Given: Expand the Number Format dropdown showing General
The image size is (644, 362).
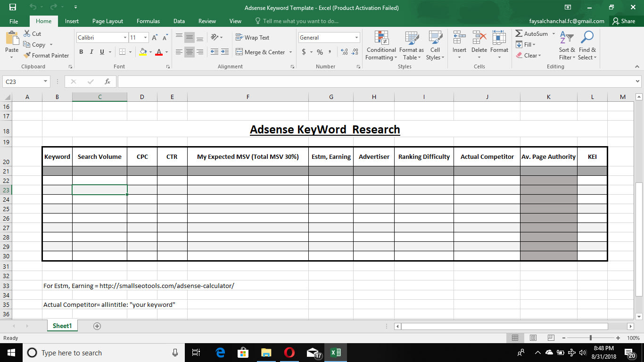Looking at the screenshot, I should coord(356,37).
